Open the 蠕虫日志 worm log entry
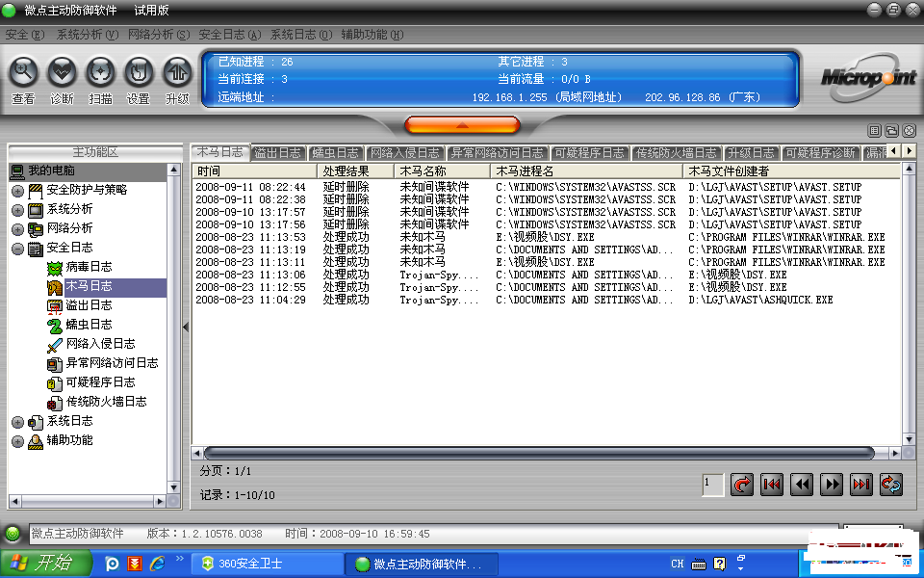 (89, 325)
